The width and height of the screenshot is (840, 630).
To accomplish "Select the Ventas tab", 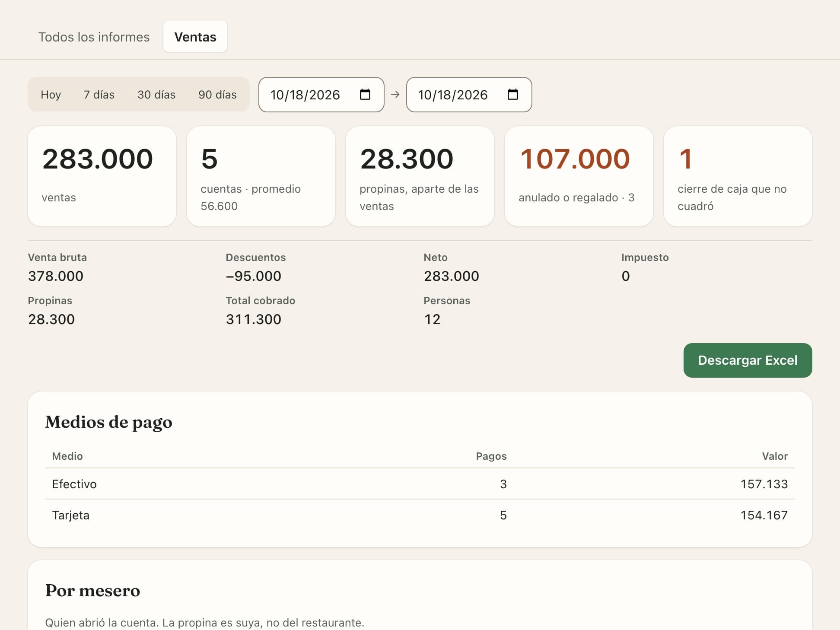I will pos(195,37).
